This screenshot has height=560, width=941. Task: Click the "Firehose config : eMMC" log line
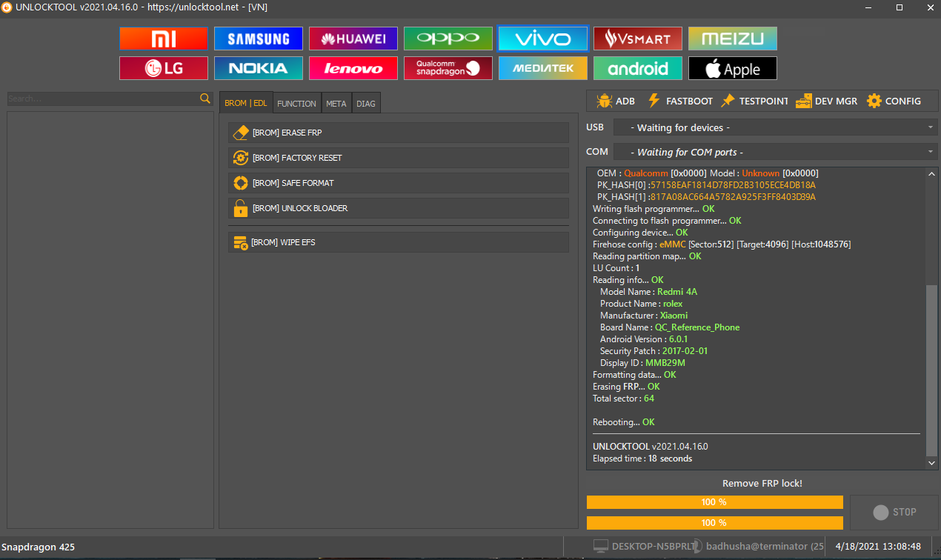tap(722, 244)
